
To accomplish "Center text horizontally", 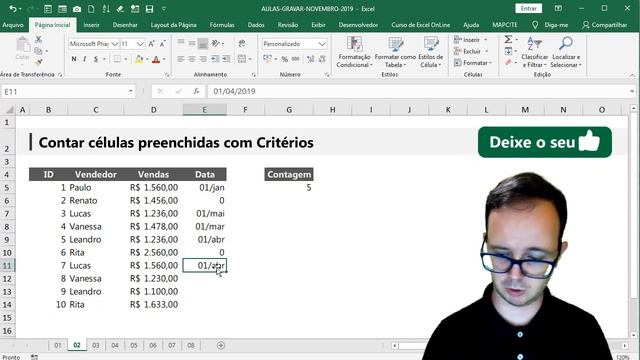I will (x=191, y=59).
